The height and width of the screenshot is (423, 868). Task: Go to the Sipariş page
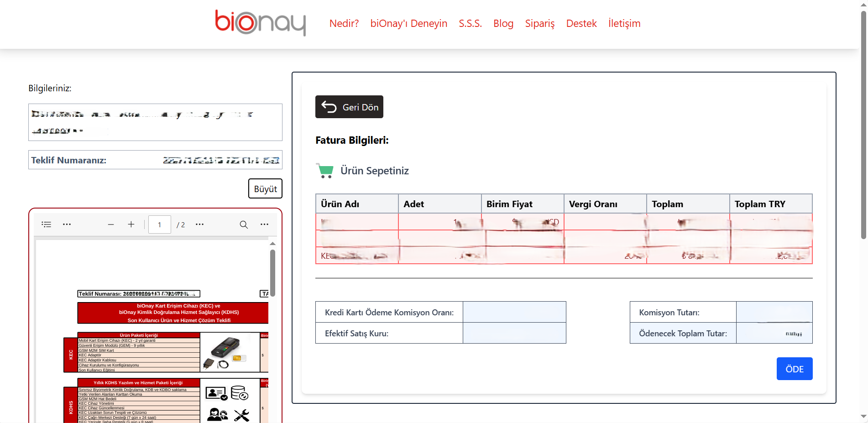tap(539, 23)
